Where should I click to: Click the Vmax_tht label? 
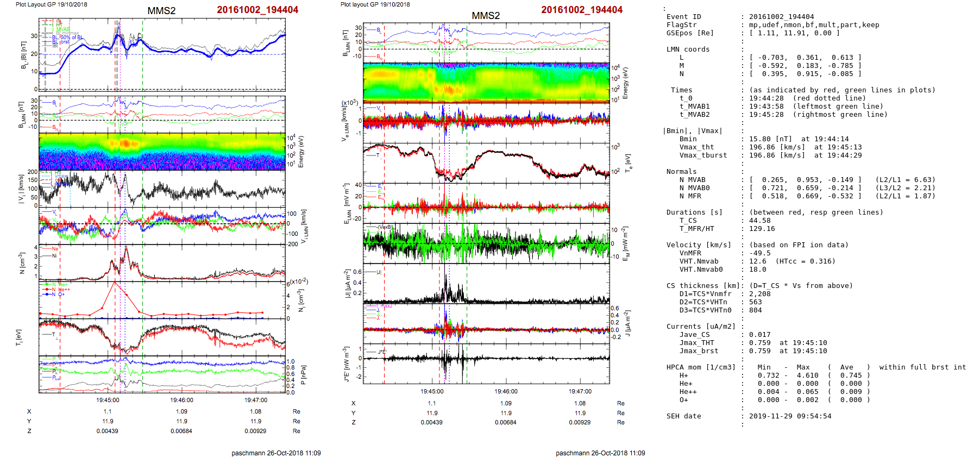click(x=696, y=147)
